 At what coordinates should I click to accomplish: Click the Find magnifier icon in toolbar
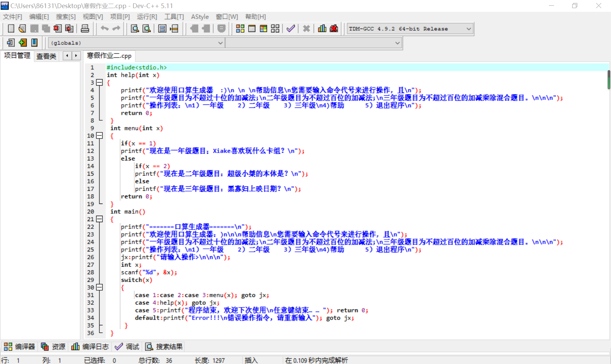[135, 29]
